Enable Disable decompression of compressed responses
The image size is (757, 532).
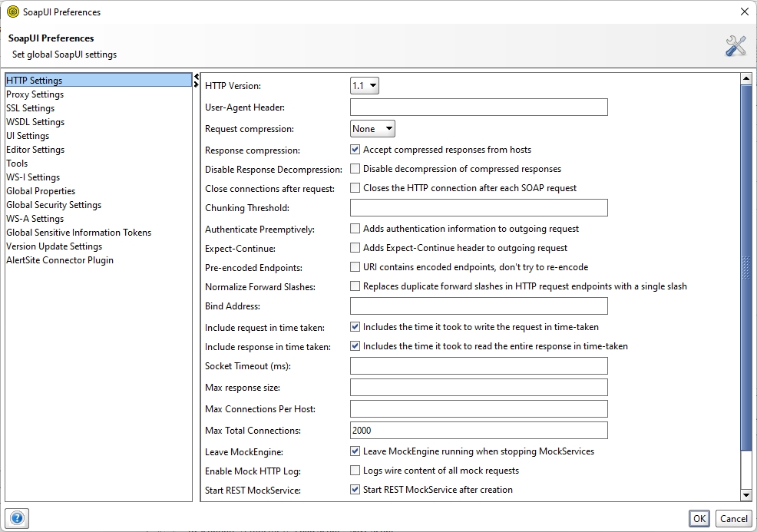pos(355,168)
